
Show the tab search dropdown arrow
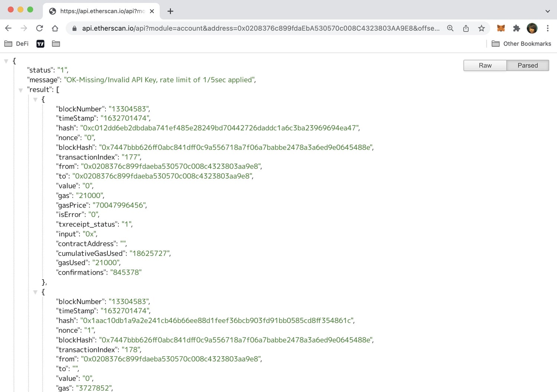pyautogui.click(x=548, y=11)
